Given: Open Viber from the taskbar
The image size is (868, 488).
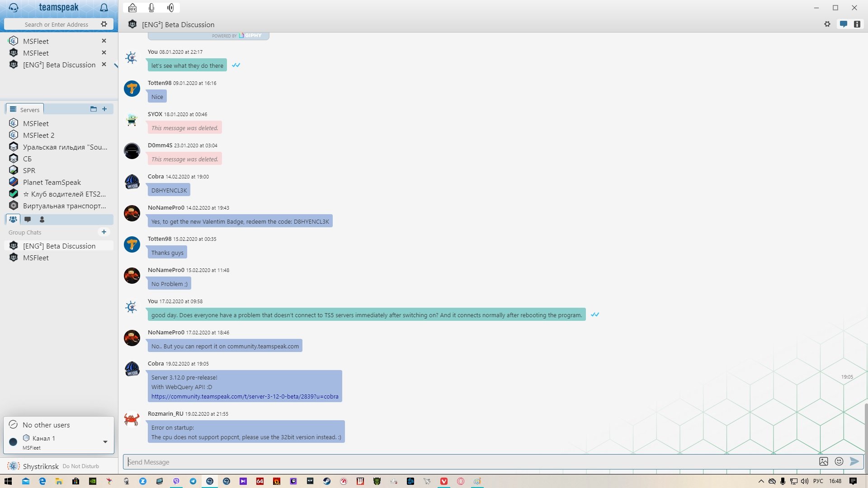Looking at the screenshot, I should click(x=176, y=481).
